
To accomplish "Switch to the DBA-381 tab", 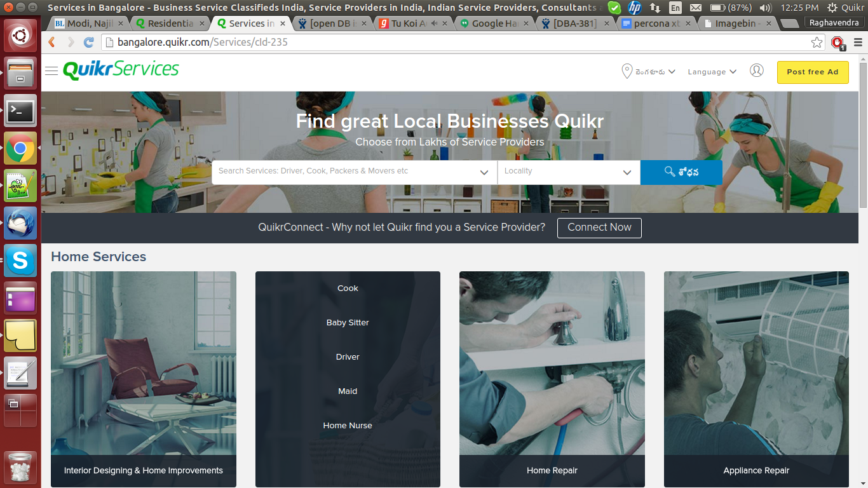I will pyautogui.click(x=576, y=24).
